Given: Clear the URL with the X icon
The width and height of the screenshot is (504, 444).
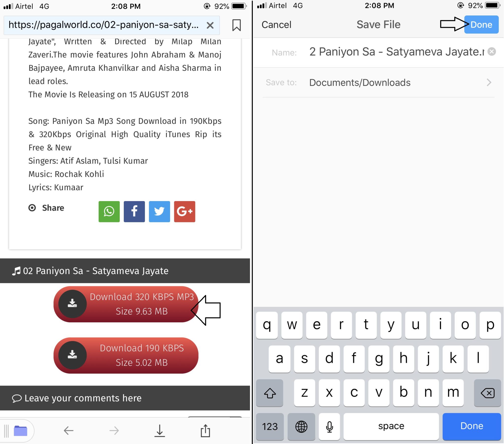Looking at the screenshot, I should pos(210,25).
